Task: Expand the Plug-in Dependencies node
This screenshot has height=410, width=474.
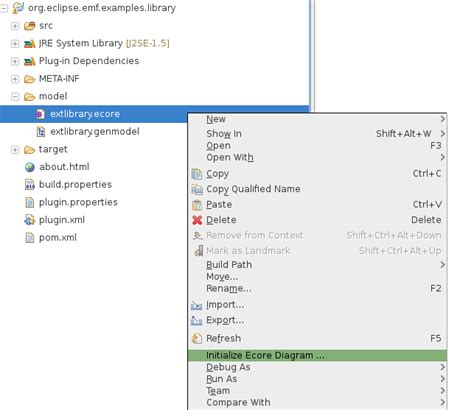Action: click(x=15, y=61)
